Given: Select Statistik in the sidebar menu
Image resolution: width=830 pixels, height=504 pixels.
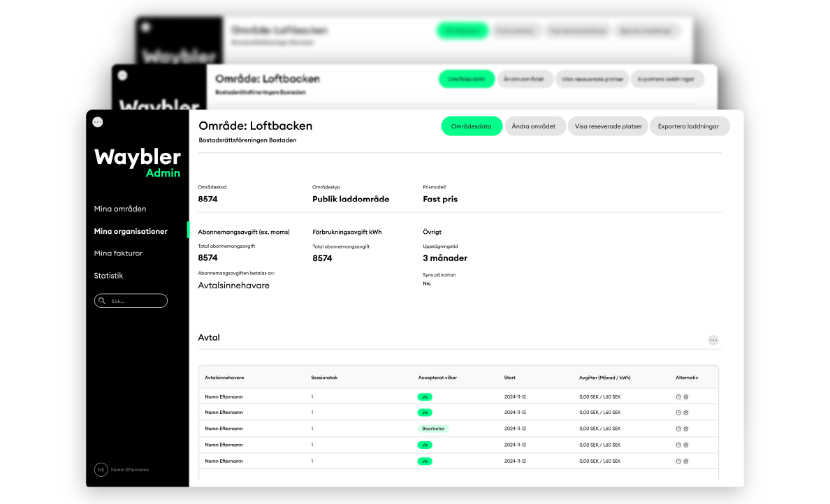Looking at the screenshot, I should (108, 276).
